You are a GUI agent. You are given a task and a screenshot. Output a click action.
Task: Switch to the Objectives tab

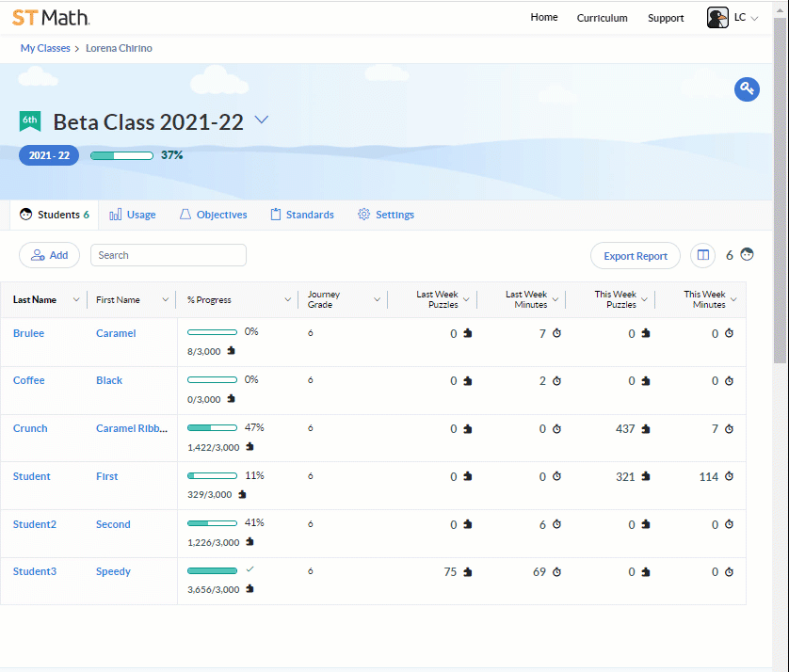click(214, 215)
